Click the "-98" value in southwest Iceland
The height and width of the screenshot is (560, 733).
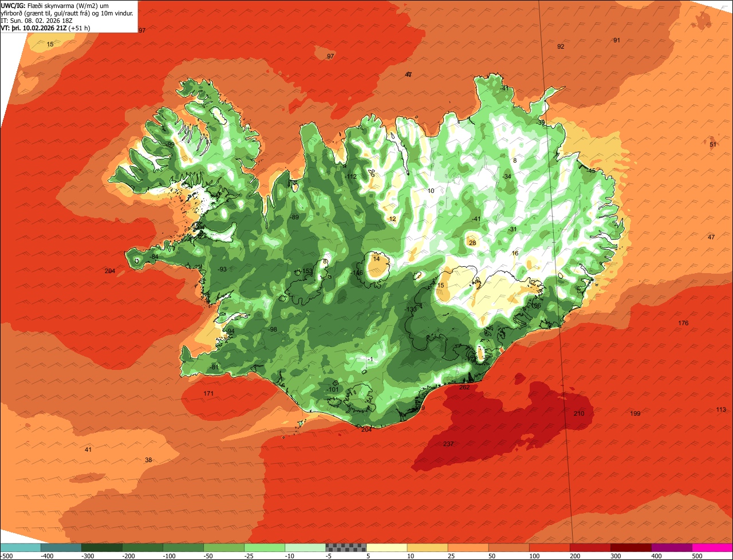point(272,329)
